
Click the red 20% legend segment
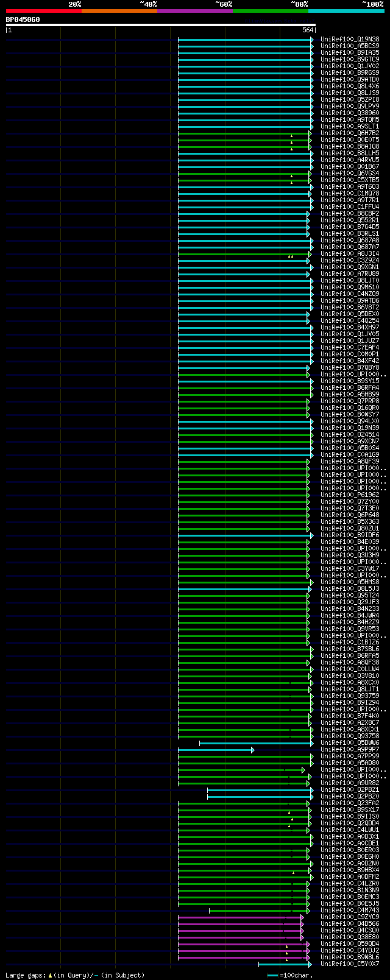(44, 11)
